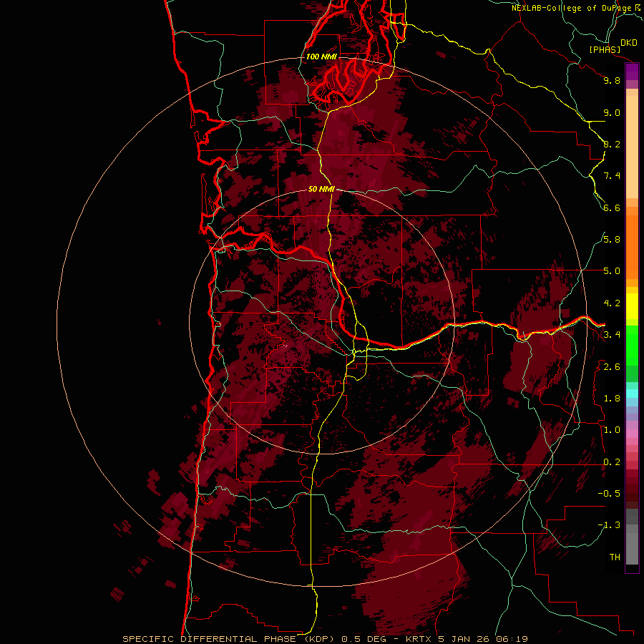Click the 4.2 scale value
The height and width of the screenshot is (644, 644).
tap(612, 303)
